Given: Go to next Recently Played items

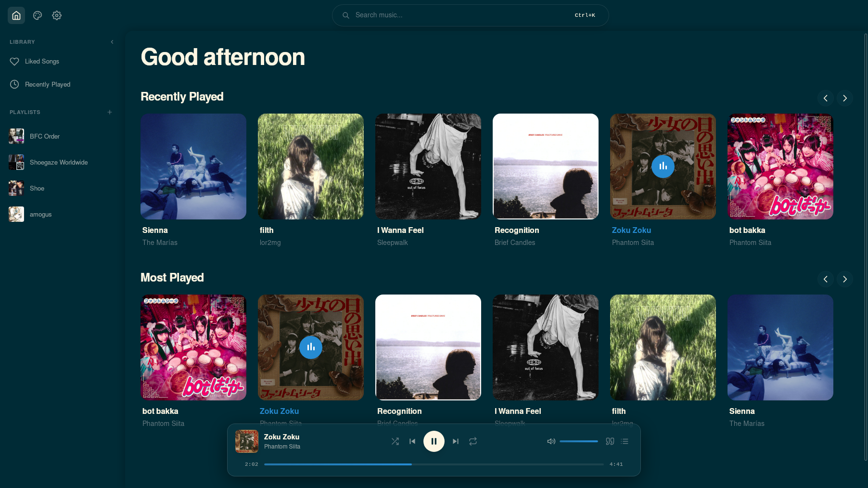Looking at the screenshot, I should tap(845, 98).
